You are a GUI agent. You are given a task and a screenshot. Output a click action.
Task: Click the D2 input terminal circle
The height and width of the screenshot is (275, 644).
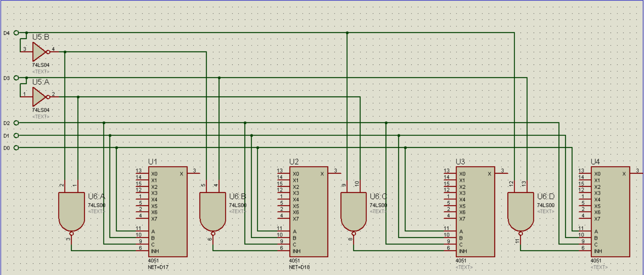click(16, 123)
